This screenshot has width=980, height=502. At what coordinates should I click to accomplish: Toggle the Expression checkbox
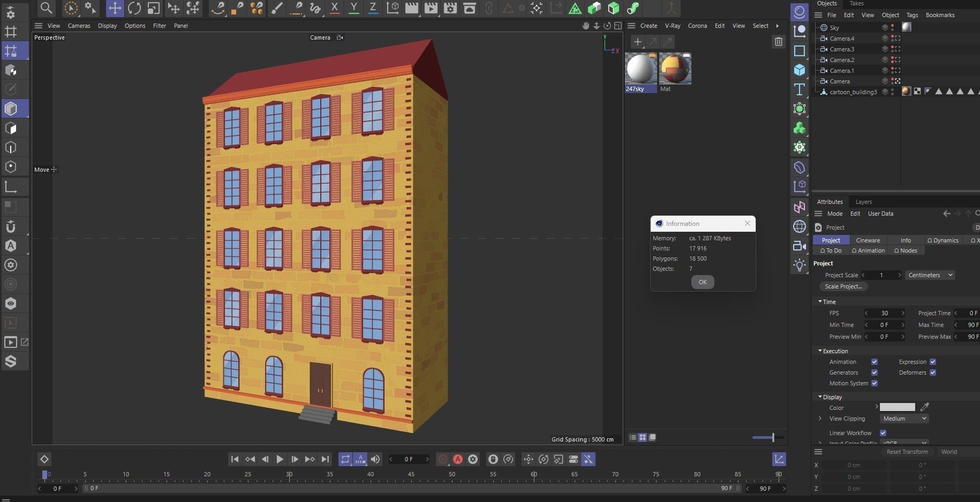933,362
